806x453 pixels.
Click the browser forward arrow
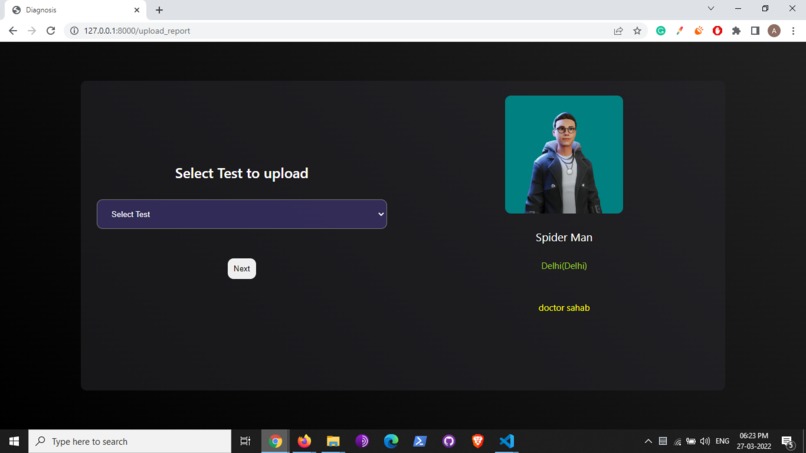32,31
